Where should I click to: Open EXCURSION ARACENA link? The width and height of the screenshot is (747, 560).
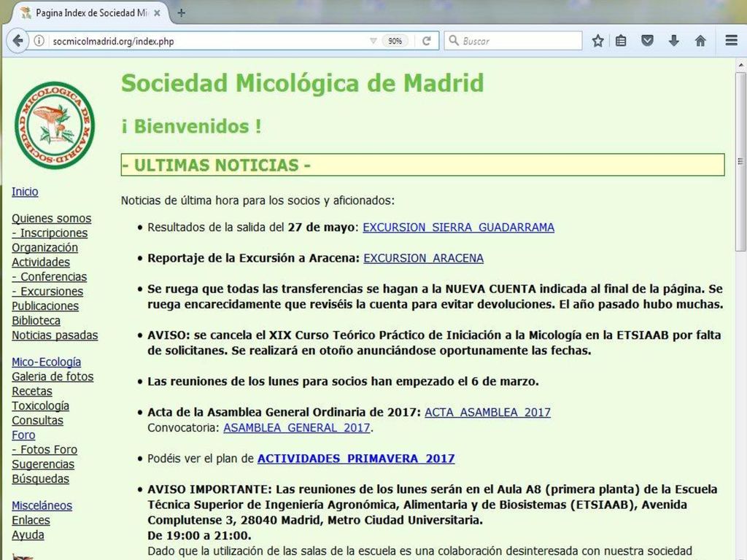[424, 259]
